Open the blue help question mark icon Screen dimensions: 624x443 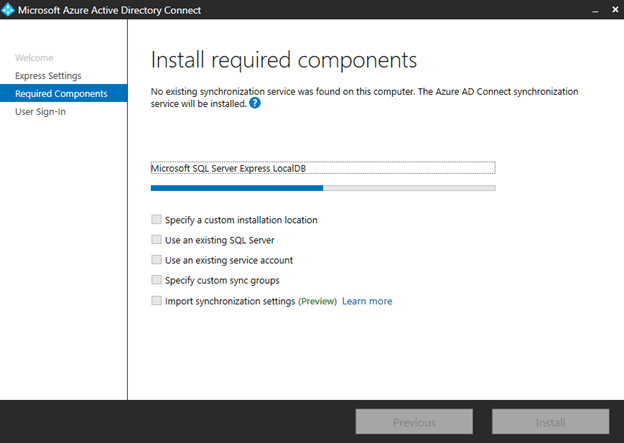point(255,103)
